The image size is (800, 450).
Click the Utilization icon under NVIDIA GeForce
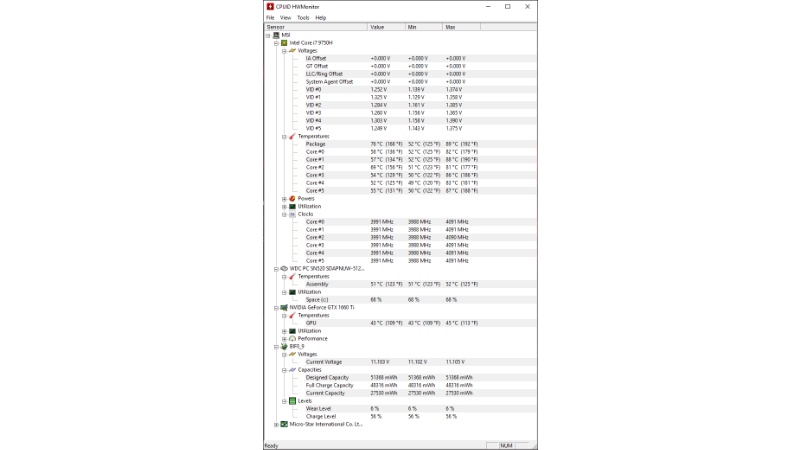292,331
